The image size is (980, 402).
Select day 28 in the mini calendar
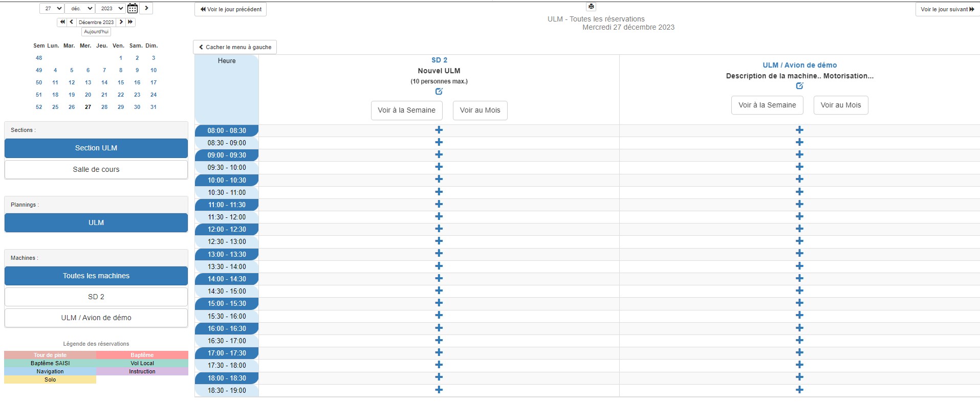pyautogui.click(x=104, y=107)
